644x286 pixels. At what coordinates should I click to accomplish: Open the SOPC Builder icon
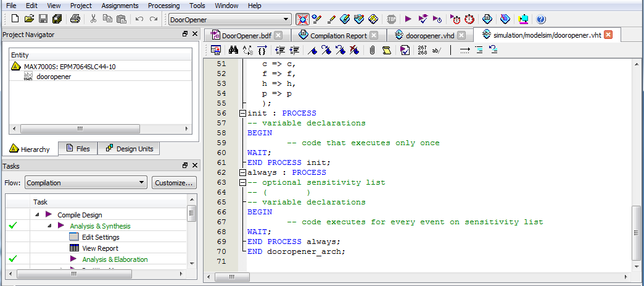[523, 19]
